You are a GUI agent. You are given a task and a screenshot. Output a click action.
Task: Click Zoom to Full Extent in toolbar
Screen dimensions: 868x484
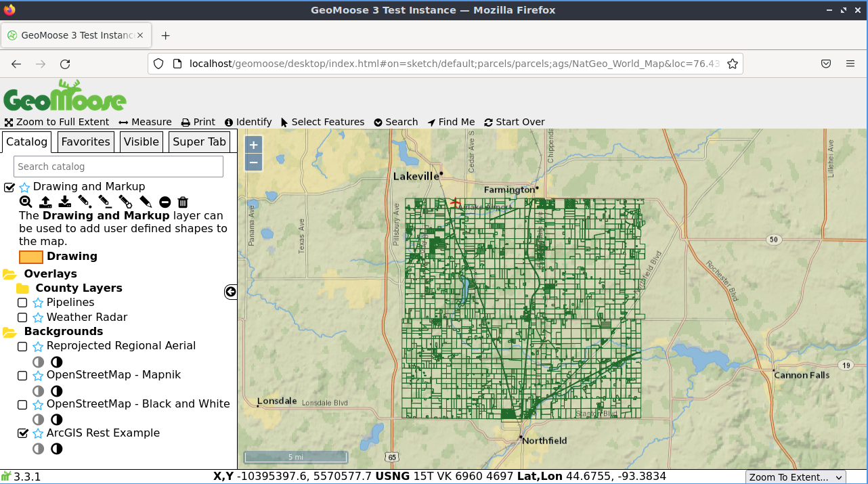(x=57, y=122)
